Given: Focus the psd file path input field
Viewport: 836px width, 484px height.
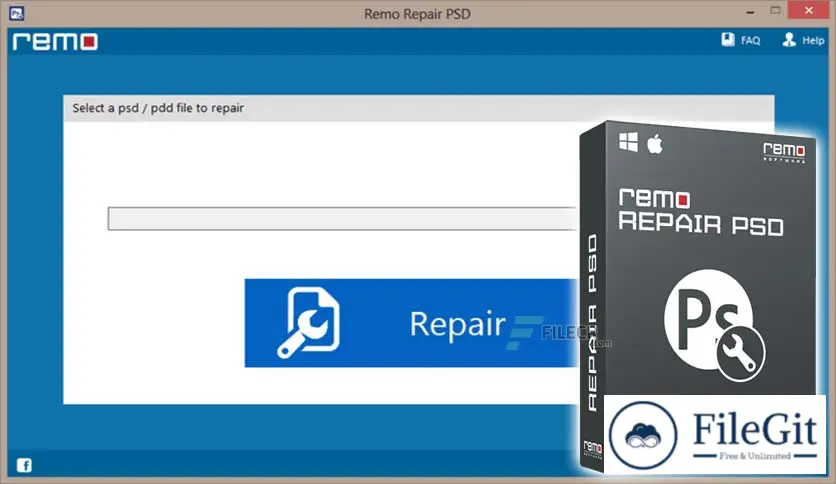Looking at the screenshot, I should point(342,219).
